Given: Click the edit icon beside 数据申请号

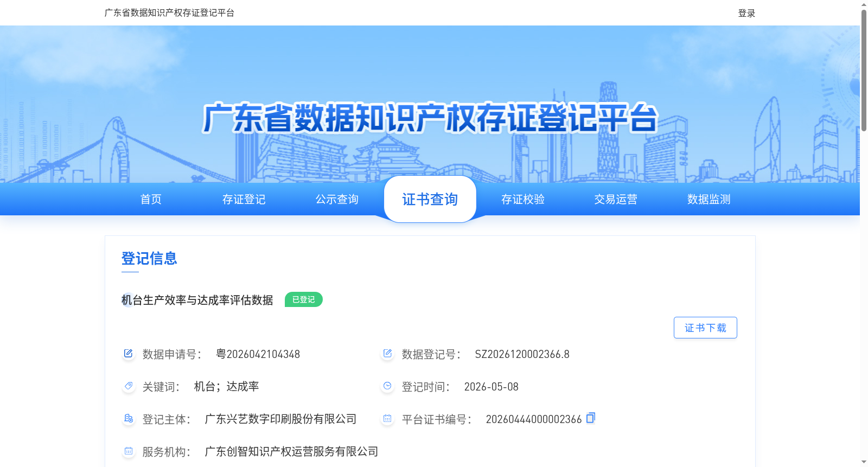Looking at the screenshot, I should tap(128, 354).
